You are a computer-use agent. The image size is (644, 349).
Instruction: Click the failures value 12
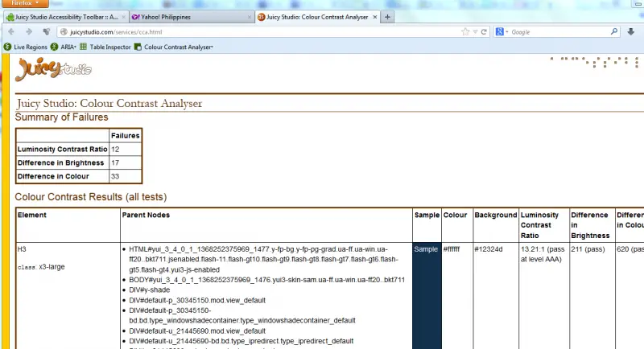pyautogui.click(x=115, y=150)
